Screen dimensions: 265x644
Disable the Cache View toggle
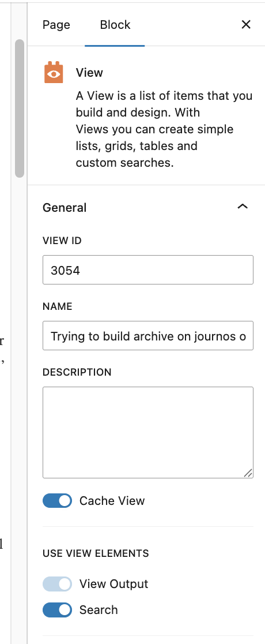(57, 501)
